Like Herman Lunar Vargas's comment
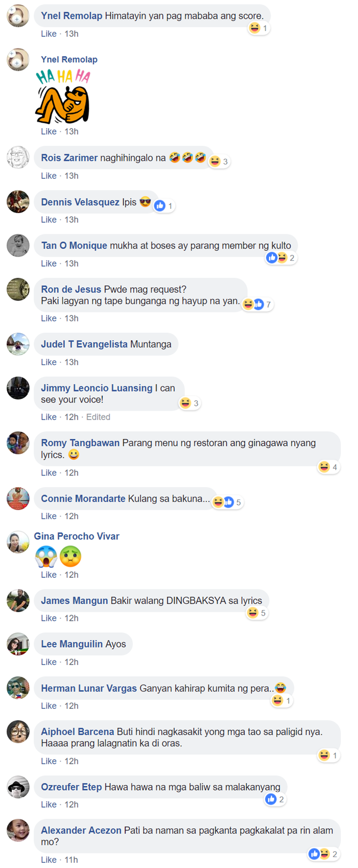The image size is (358, 868). click(x=49, y=706)
